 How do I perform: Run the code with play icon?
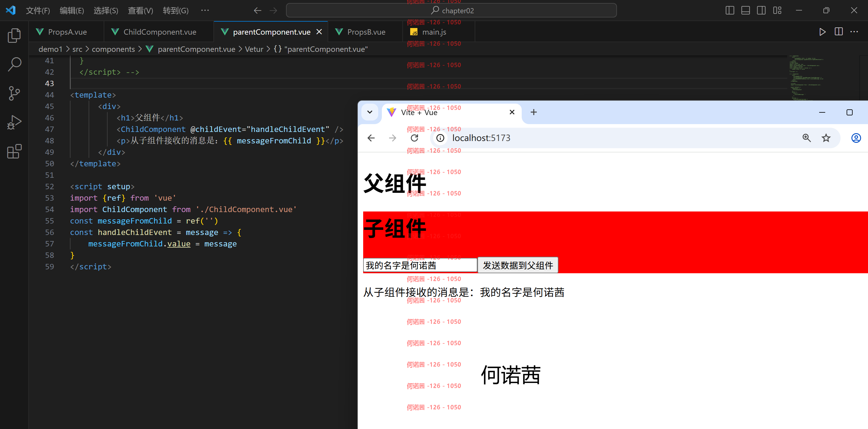click(x=822, y=32)
